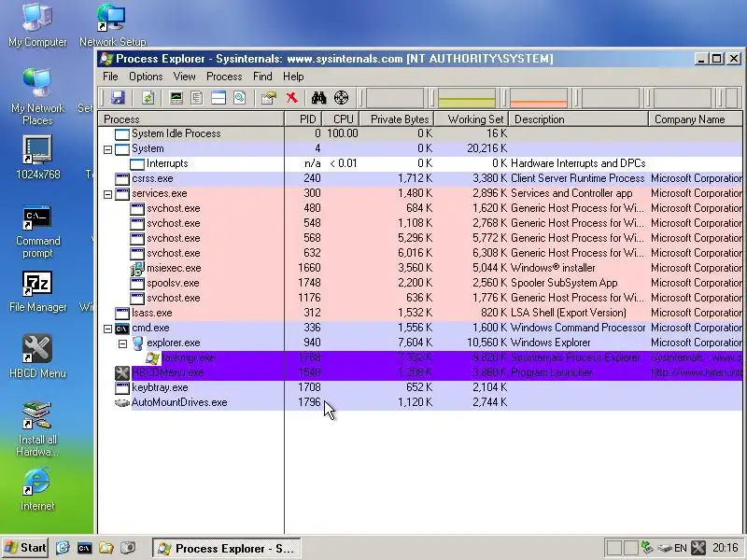Collapse the services.exe tree node
The height and width of the screenshot is (560, 747).
[x=108, y=194]
